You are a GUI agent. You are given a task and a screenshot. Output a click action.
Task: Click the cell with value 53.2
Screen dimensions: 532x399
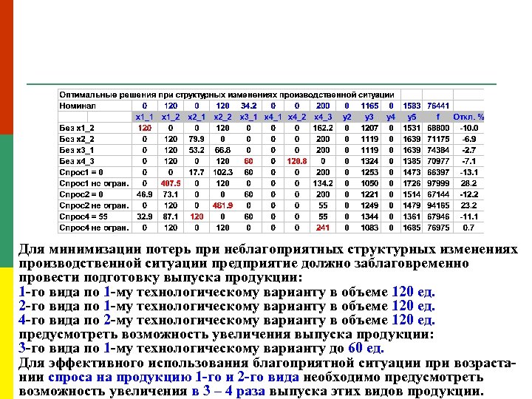click(x=197, y=150)
